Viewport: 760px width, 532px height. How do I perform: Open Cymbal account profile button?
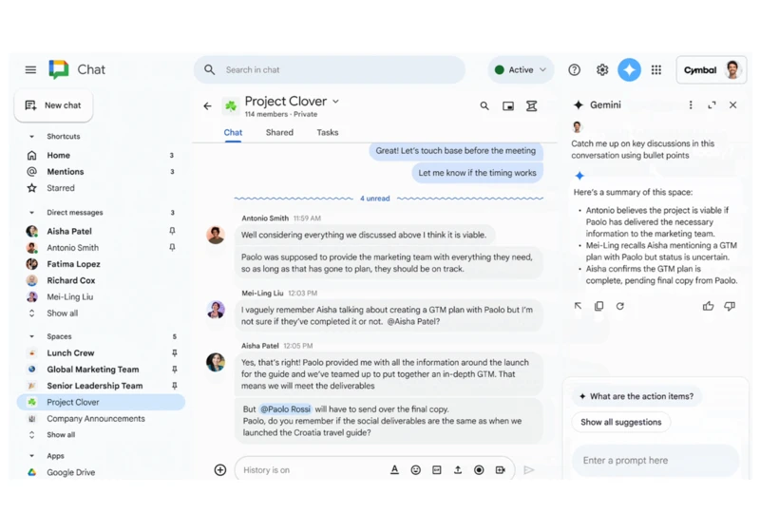[711, 69]
